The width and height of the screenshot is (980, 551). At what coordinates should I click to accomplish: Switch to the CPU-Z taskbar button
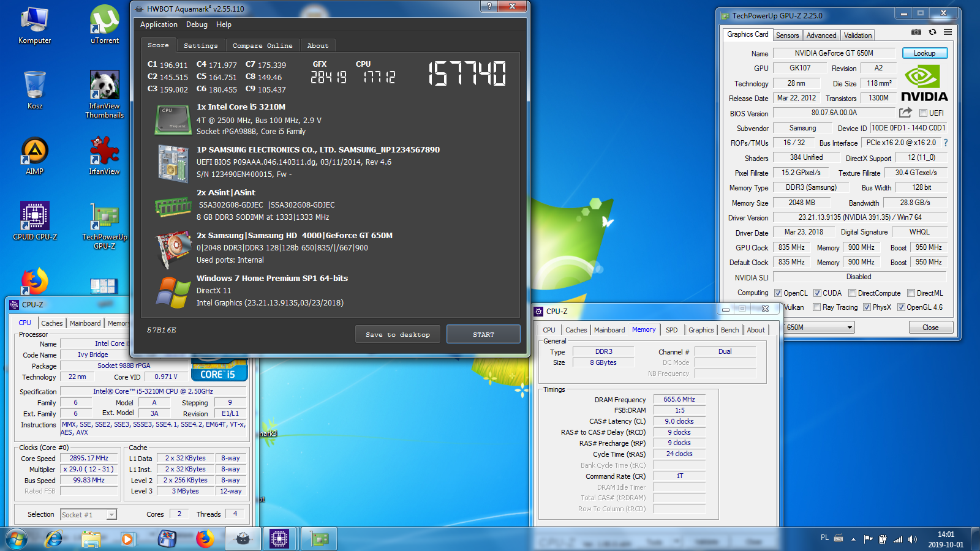point(279,539)
